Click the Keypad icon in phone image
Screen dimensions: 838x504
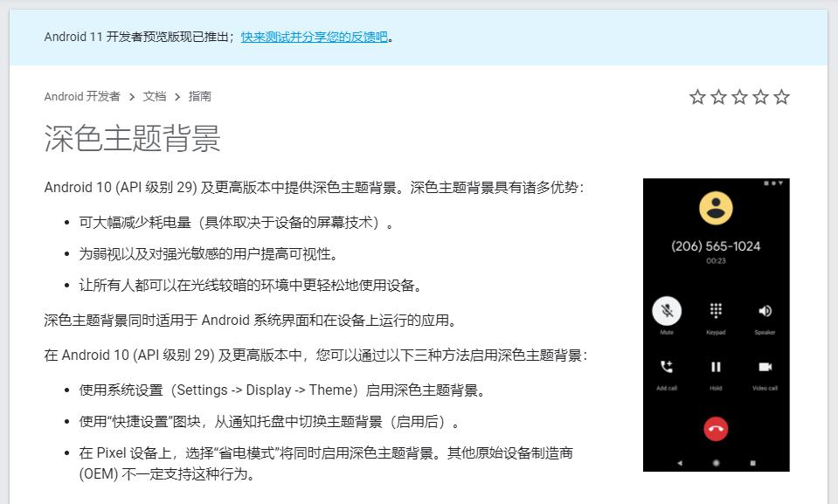[716, 310]
